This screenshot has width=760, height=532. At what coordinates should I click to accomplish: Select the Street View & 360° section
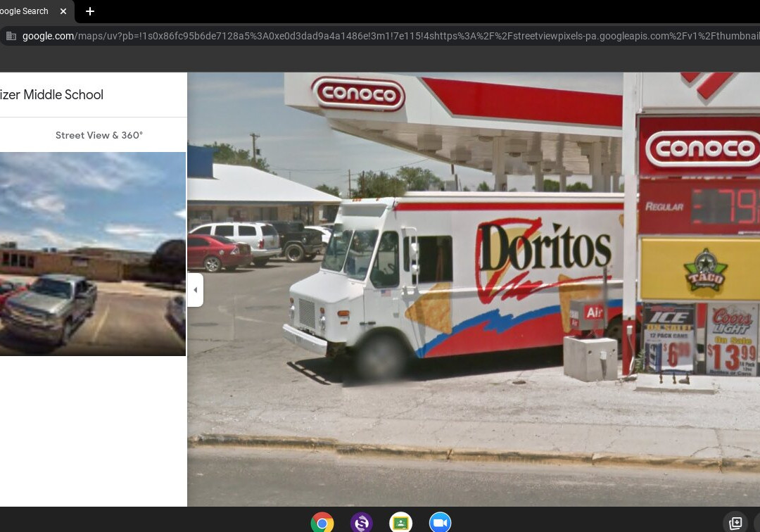point(99,135)
